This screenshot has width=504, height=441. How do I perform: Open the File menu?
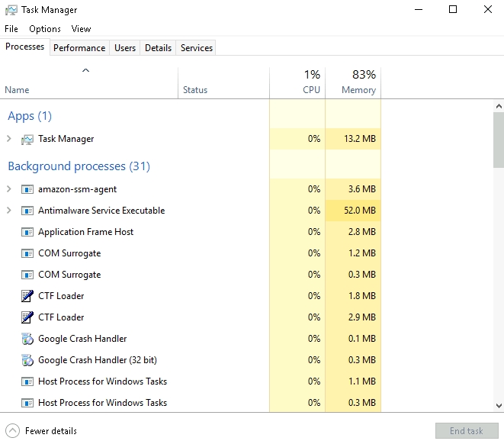tap(11, 29)
